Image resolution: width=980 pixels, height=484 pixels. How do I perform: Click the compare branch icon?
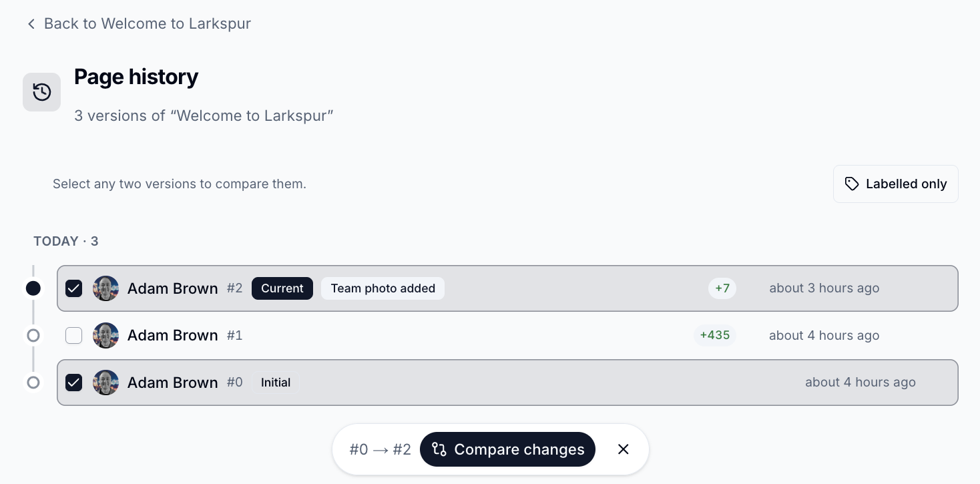click(439, 449)
